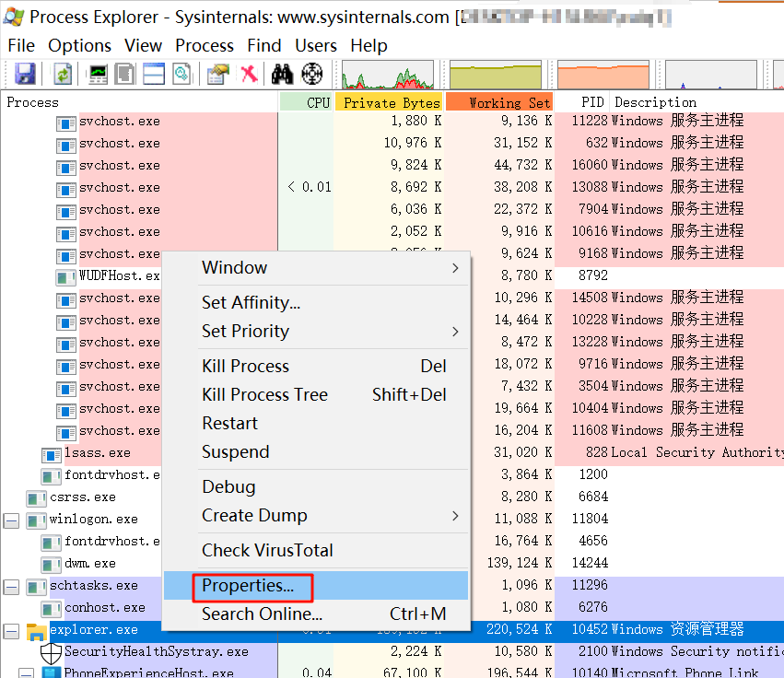Image resolution: width=784 pixels, height=678 pixels.
Task: Open the Help menu
Action: pyautogui.click(x=369, y=45)
